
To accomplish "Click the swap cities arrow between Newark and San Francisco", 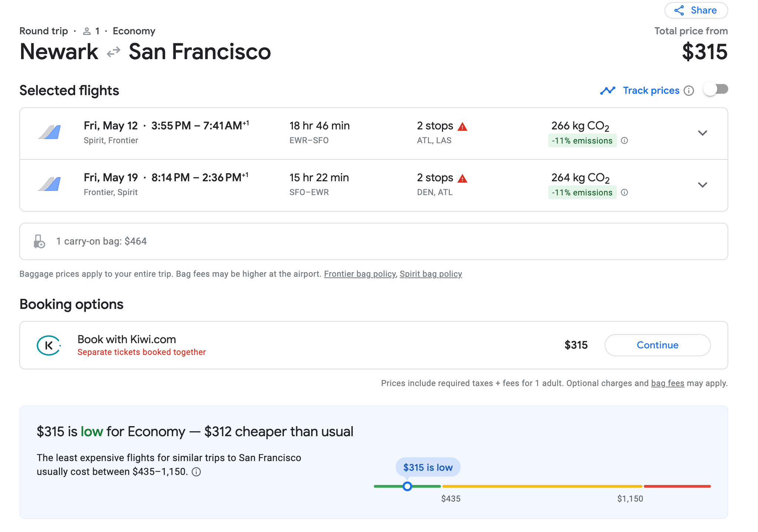I will pos(113,51).
